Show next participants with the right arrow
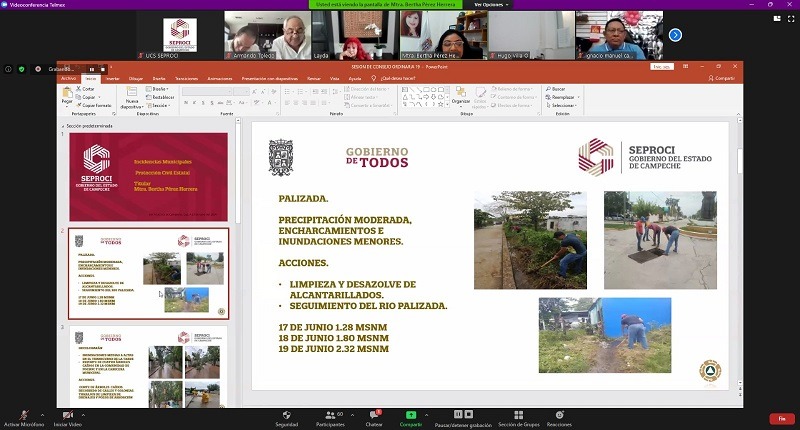The image size is (800, 430). pyautogui.click(x=675, y=35)
